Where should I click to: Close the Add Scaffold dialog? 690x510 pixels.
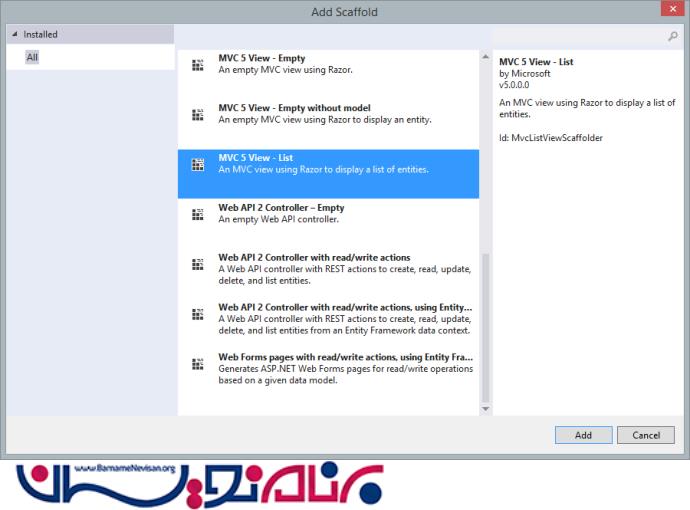(672, 8)
